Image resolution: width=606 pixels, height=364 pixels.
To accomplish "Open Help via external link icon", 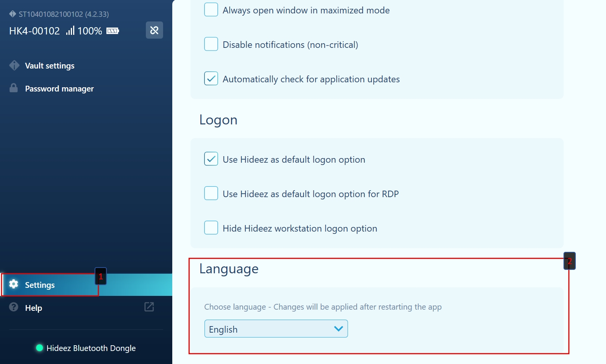I will [149, 307].
